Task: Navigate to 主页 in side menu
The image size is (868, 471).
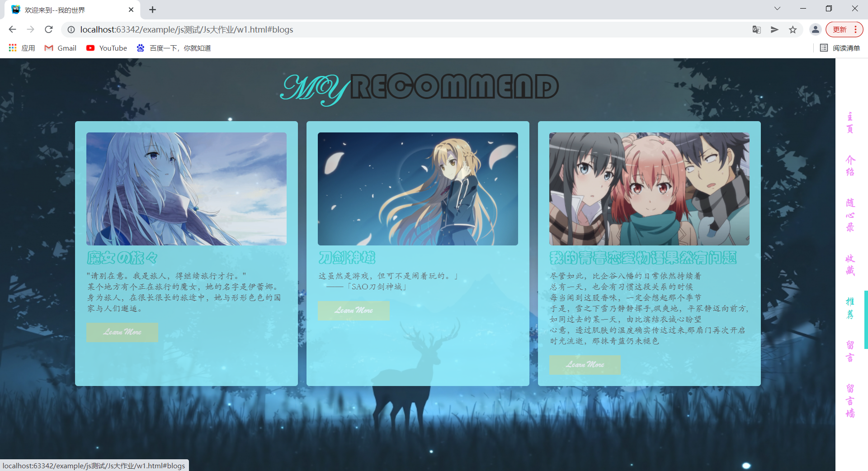Action: point(850,123)
